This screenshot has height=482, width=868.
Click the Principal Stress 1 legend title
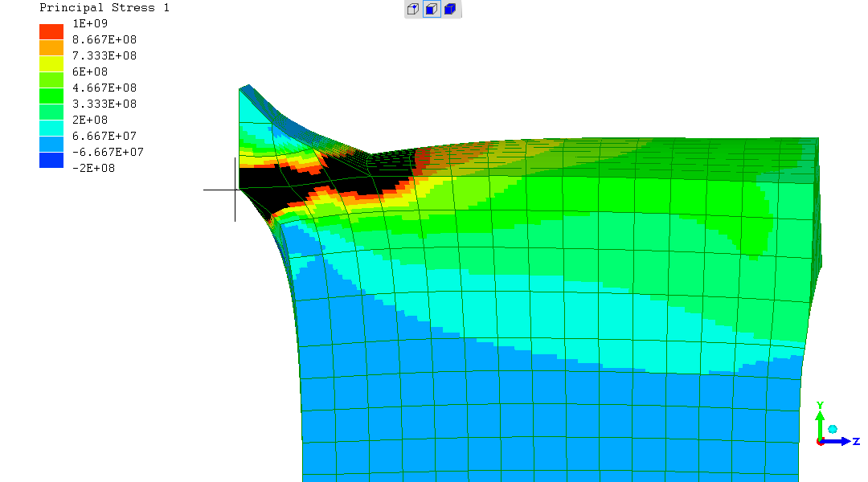pos(104,8)
